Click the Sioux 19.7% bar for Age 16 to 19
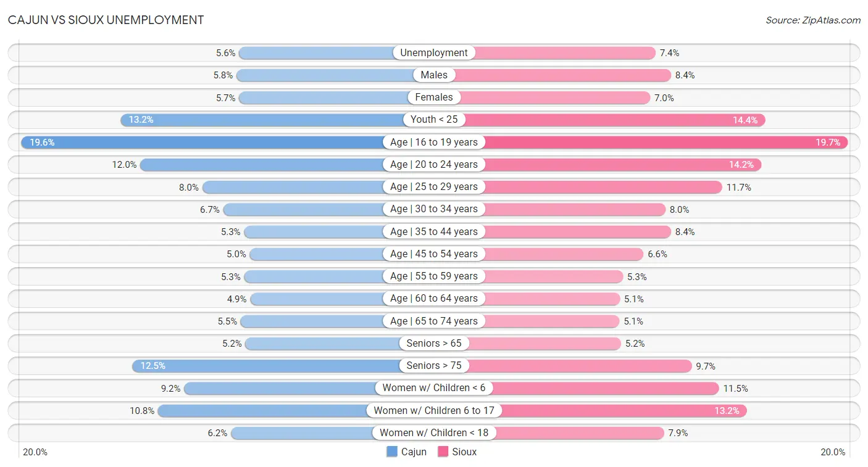Screen dimensions: 868x467 641,143
